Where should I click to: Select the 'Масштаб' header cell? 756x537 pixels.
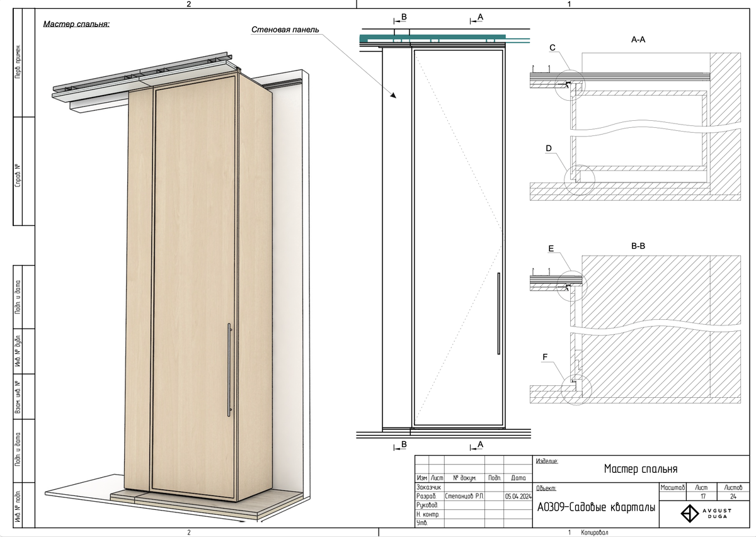click(x=673, y=487)
